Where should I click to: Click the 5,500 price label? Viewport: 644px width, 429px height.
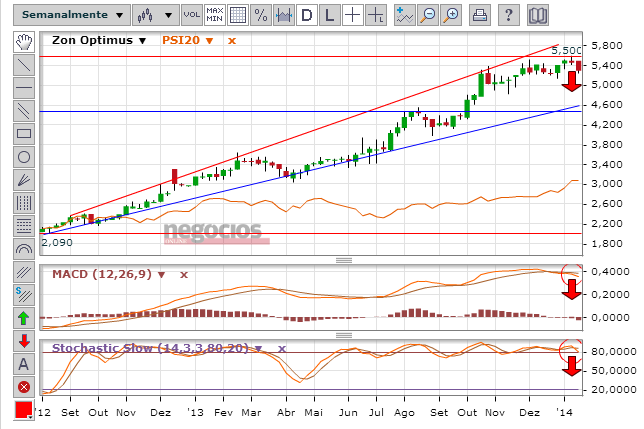click(566, 51)
